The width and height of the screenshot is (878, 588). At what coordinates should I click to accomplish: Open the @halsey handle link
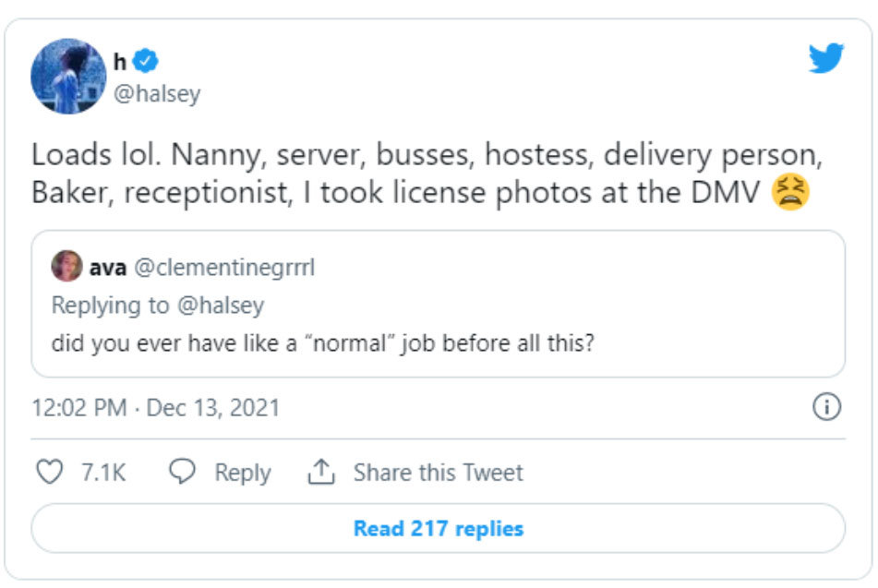click(156, 94)
